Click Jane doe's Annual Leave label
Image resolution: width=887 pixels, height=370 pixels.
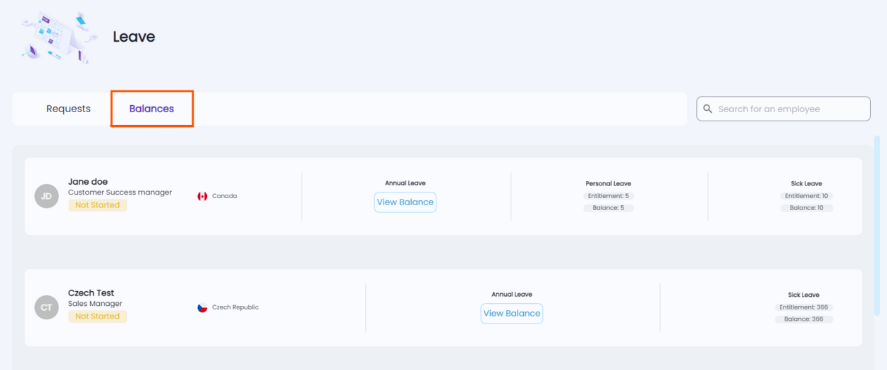(x=405, y=183)
